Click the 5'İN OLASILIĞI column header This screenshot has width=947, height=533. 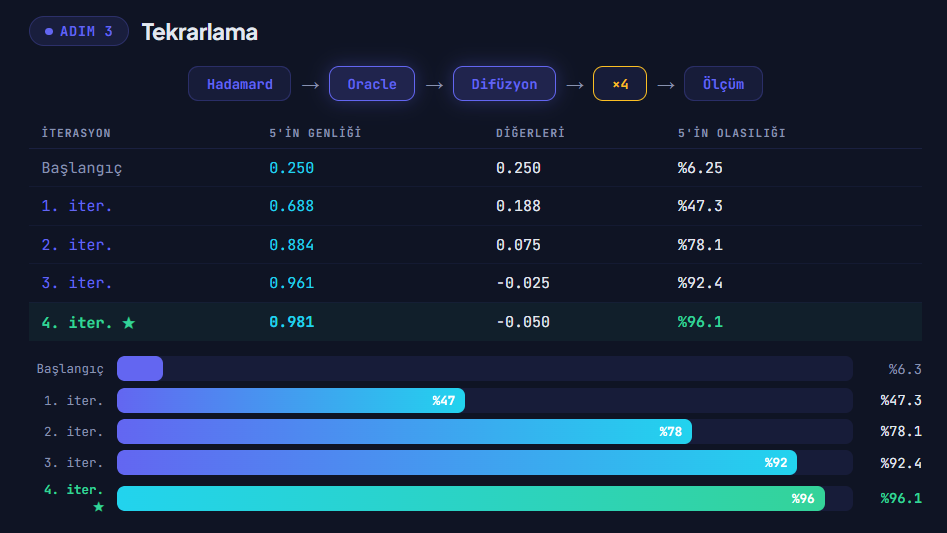(x=731, y=133)
